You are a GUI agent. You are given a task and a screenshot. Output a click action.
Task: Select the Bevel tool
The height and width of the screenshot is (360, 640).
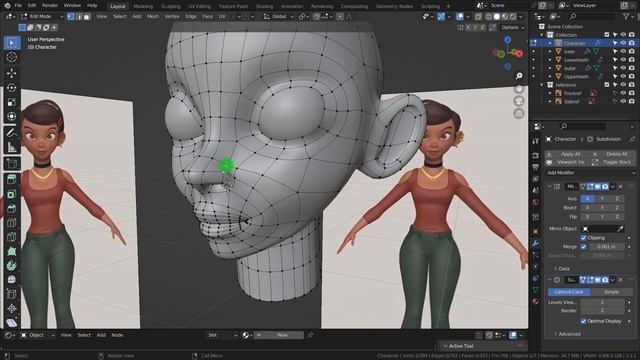(x=12, y=208)
